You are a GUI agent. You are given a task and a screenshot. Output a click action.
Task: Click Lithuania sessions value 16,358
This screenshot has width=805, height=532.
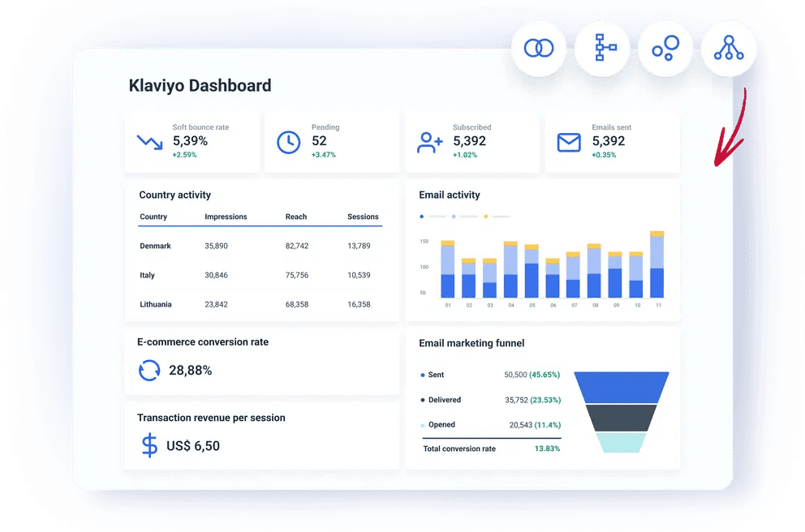tap(359, 304)
